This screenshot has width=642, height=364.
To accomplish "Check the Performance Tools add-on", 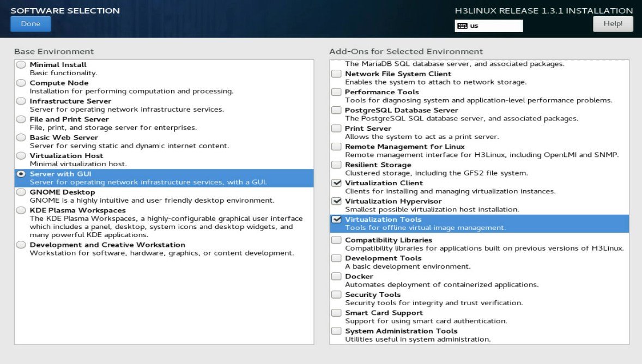I will pyautogui.click(x=336, y=92).
